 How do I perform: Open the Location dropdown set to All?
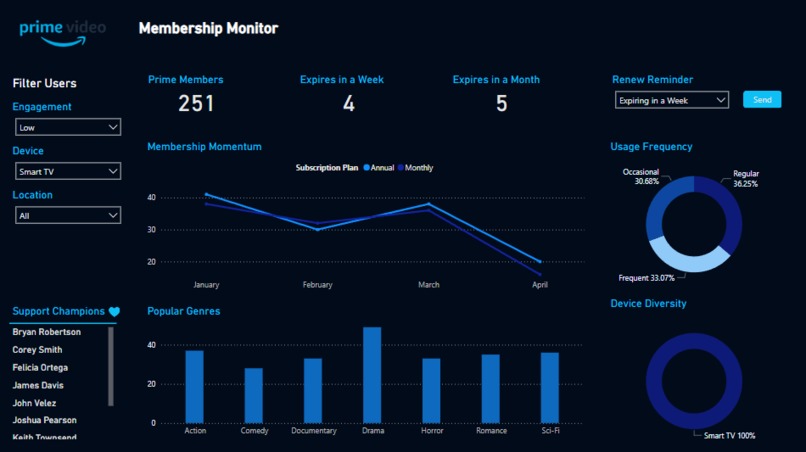pyautogui.click(x=68, y=215)
